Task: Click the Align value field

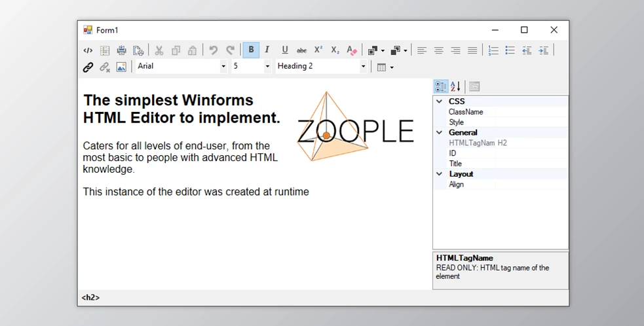Action: 532,185
